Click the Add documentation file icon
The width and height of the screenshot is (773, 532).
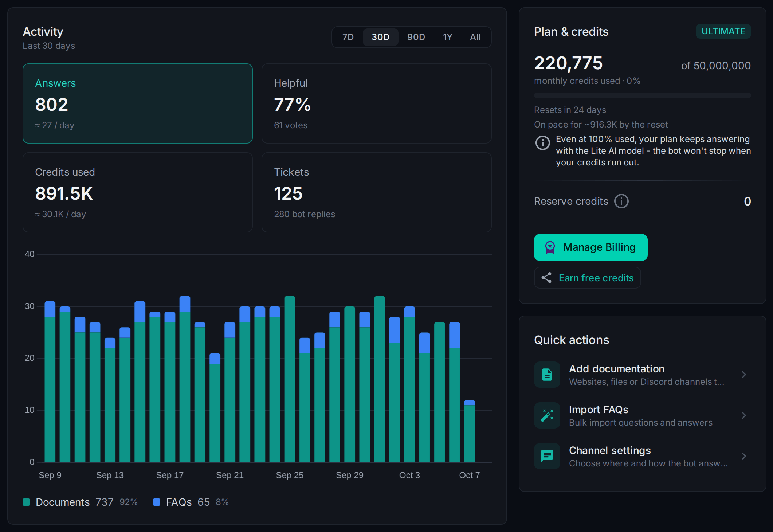pyautogui.click(x=547, y=375)
